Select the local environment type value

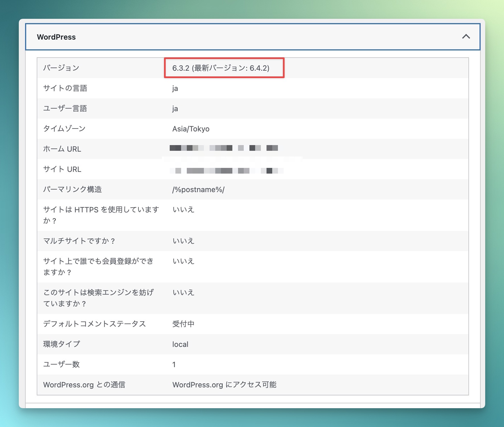[x=180, y=344]
